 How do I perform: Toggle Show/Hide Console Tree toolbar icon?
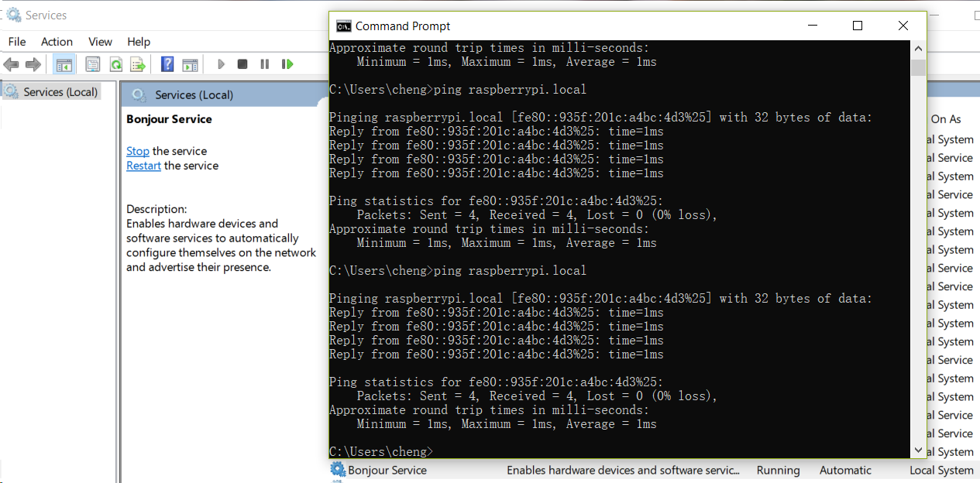[x=64, y=64]
